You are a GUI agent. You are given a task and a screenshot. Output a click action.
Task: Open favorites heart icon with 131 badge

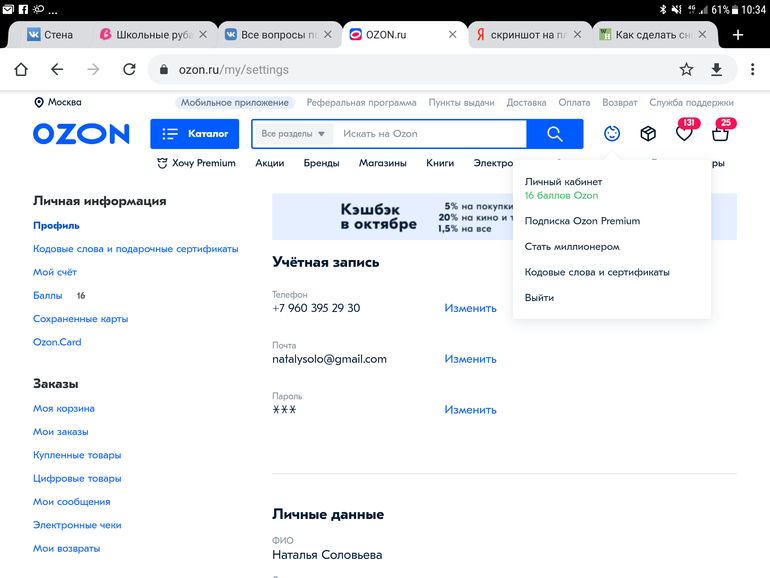pos(684,133)
